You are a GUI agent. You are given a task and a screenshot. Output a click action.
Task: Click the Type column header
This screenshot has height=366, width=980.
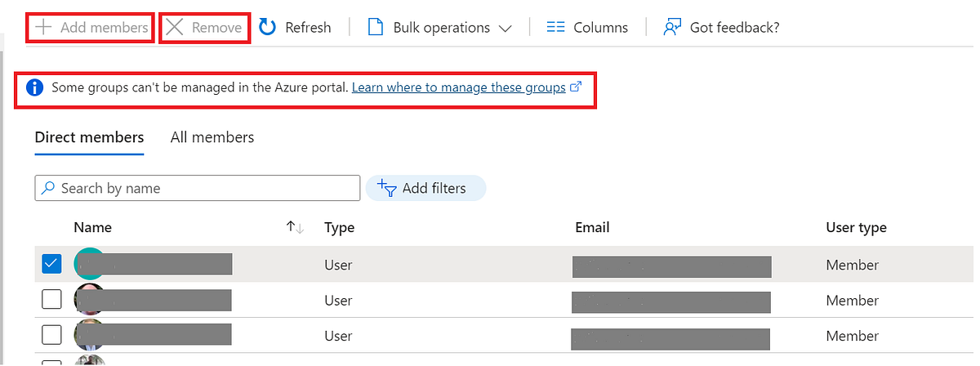coord(339,228)
